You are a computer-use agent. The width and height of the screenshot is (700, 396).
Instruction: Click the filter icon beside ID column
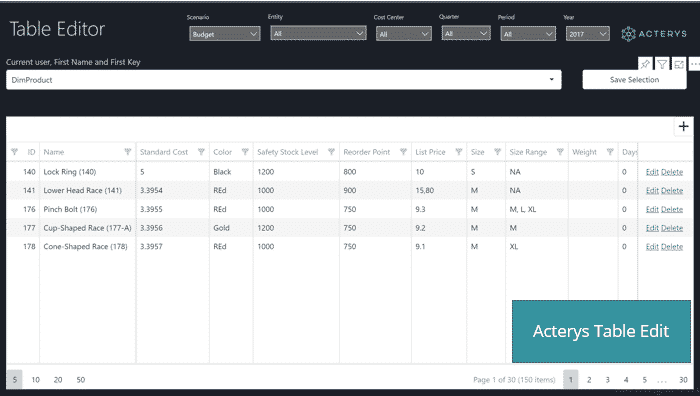point(14,152)
